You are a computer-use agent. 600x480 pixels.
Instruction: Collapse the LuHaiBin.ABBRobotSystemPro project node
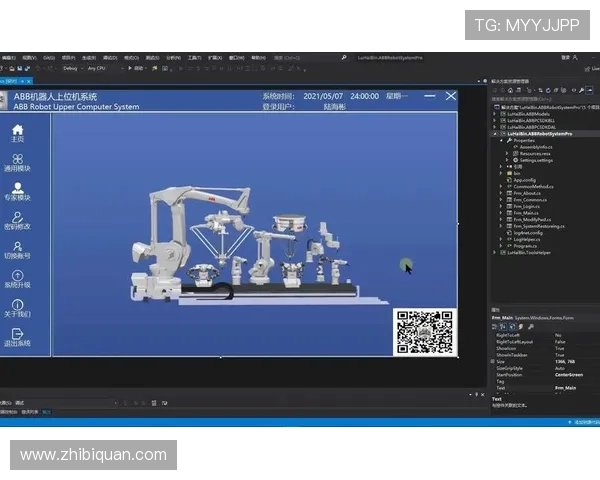(x=494, y=134)
